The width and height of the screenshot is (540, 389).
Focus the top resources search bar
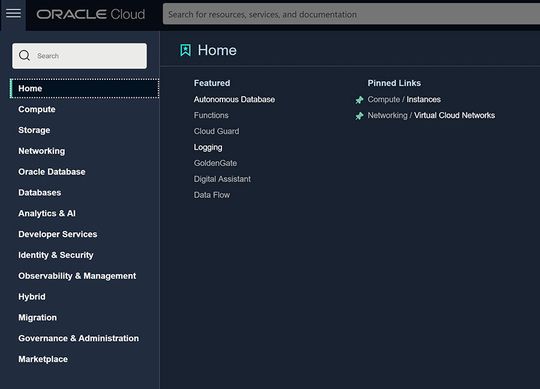coord(351,14)
